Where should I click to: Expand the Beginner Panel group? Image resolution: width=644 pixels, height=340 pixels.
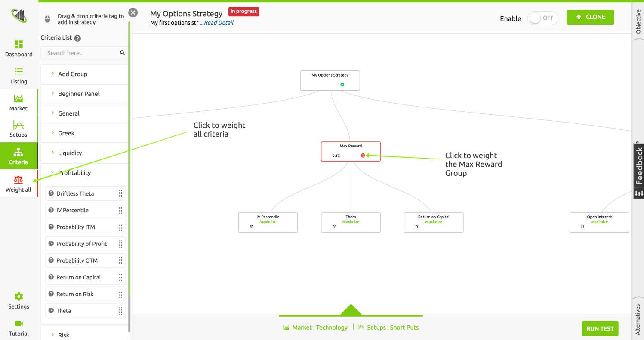tap(79, 94)
